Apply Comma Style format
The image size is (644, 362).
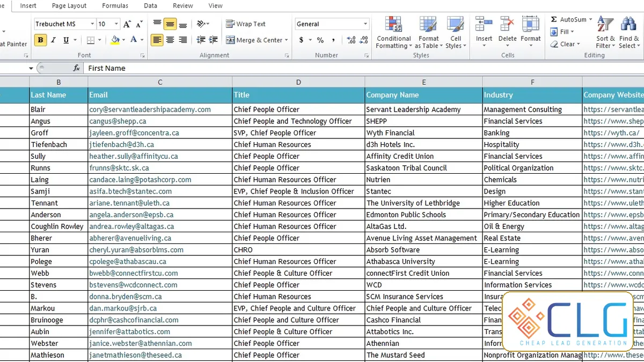tap(333, 40)
